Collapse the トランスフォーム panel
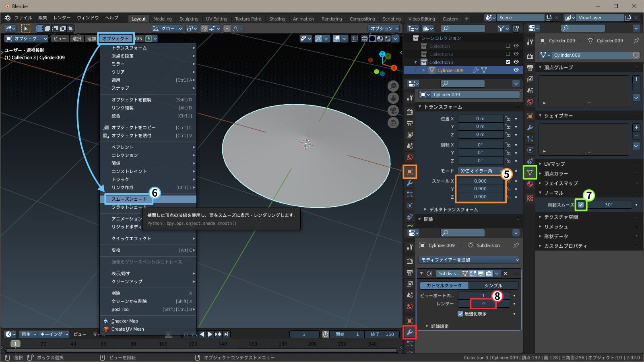 tap(443, 107)
